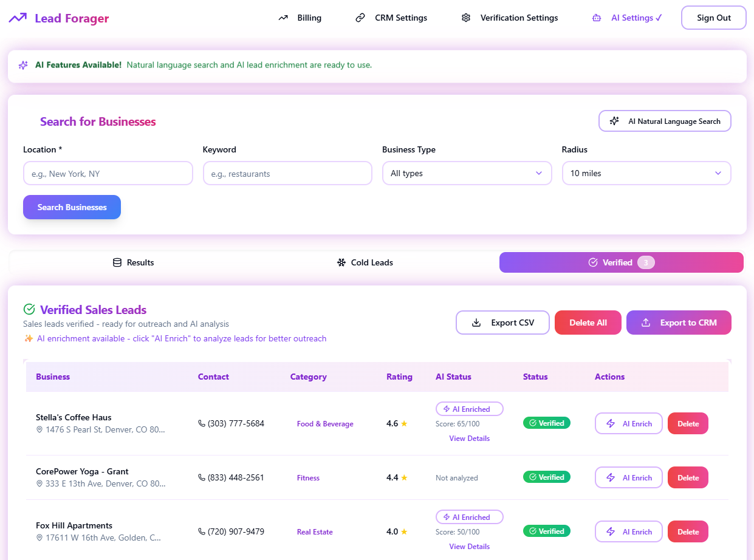
Task: Select the Billing chart icon
Action: (283, 18)
